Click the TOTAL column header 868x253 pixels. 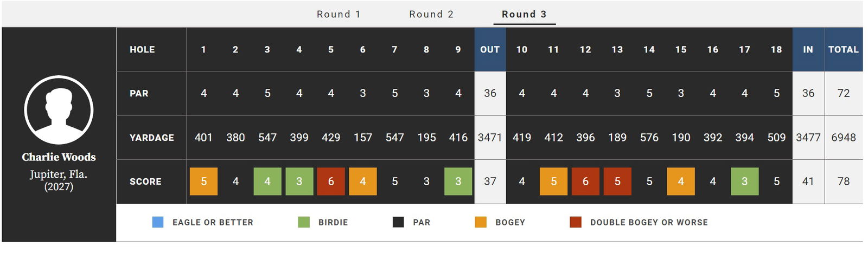[843, 49]
